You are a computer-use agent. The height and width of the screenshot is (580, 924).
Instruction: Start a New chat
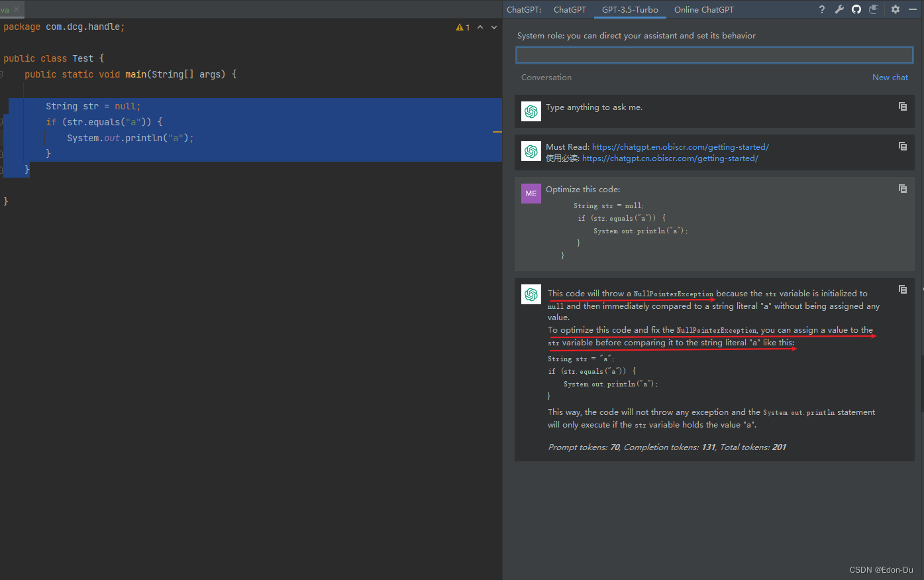click(890, 77)
